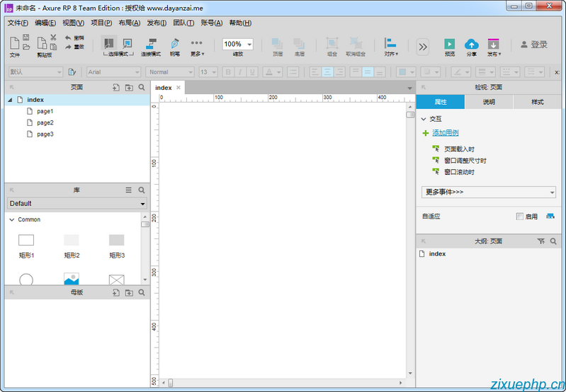566x392 pixels.
Task: Switch to the Notes tab in inspector
Action: coord(489,102)
